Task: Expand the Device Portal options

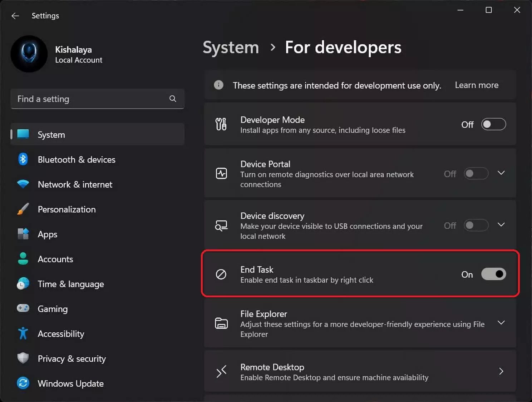Action: (501, 173)
